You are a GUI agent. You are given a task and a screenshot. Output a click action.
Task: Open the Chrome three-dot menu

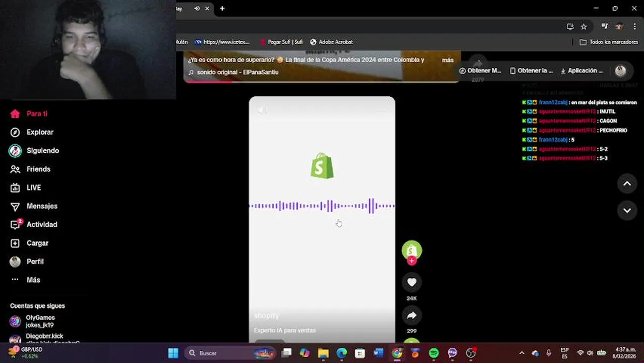click(634, 26)
